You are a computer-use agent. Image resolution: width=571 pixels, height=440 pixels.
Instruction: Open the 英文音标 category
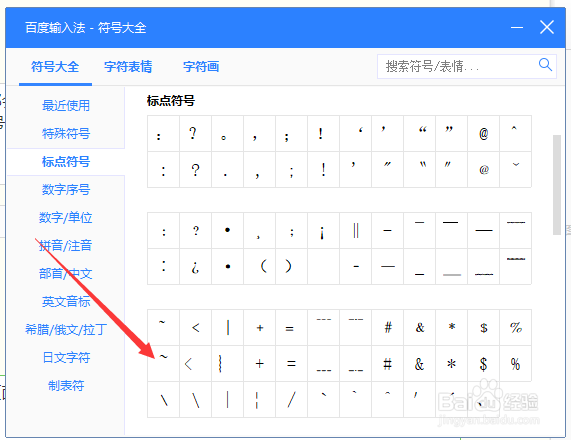[66, 302]
